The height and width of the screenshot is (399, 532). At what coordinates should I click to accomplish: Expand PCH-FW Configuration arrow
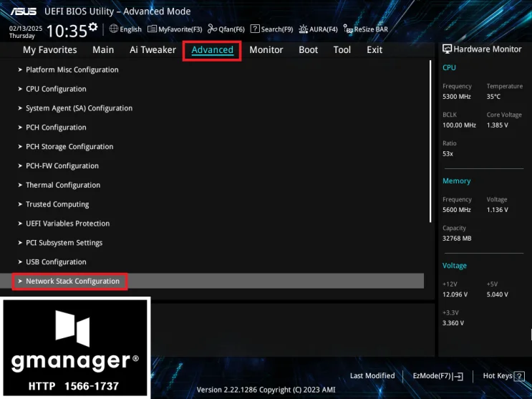click(x=20, y=165)
